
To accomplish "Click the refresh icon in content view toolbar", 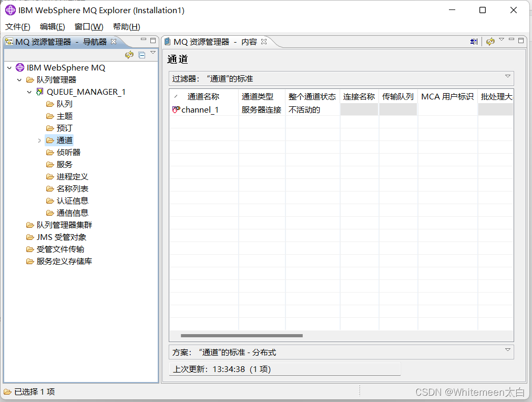I will pos(490,42).
